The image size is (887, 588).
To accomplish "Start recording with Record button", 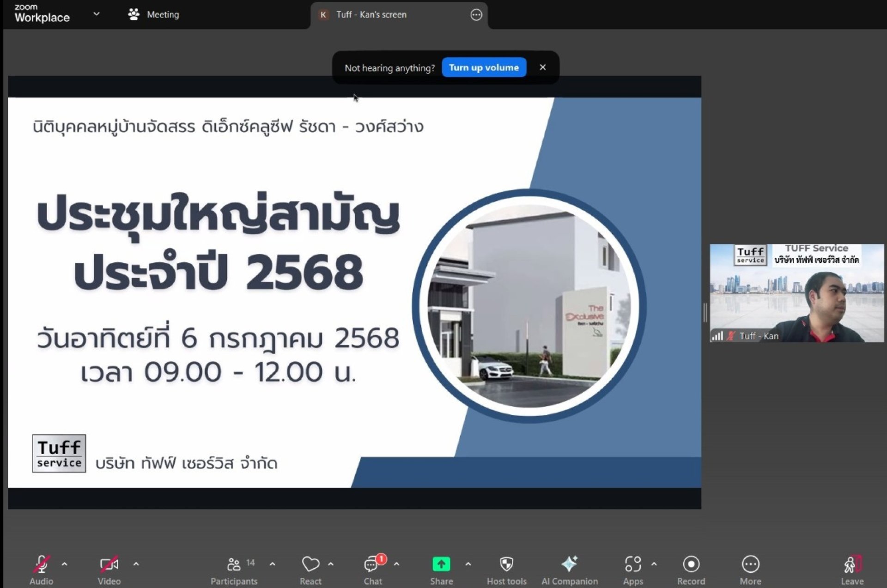I will point(691,564).
